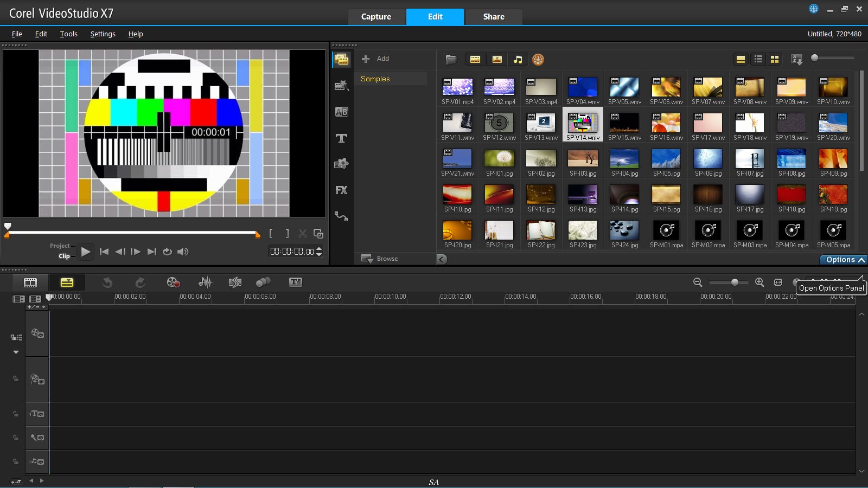Expand ripple editing options arrow
This screenshot has width=868, height=488.
click(x=16, y=352)
